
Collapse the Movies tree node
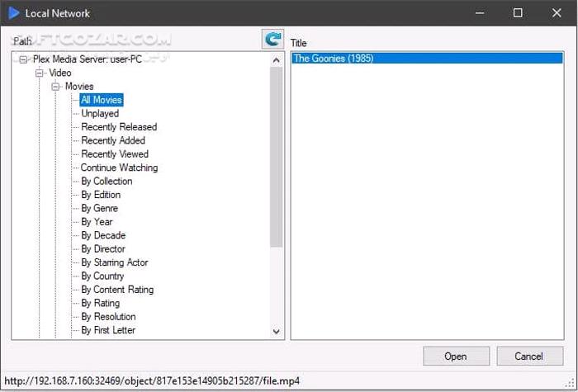pos(56,87)
